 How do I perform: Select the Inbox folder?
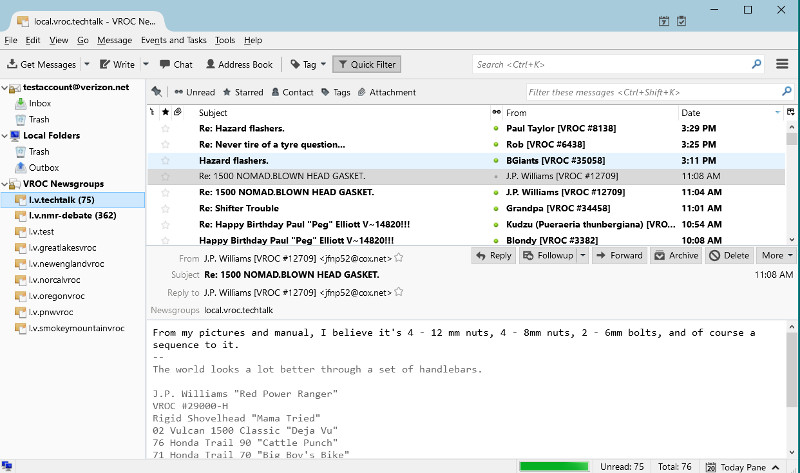coord(34,103)
